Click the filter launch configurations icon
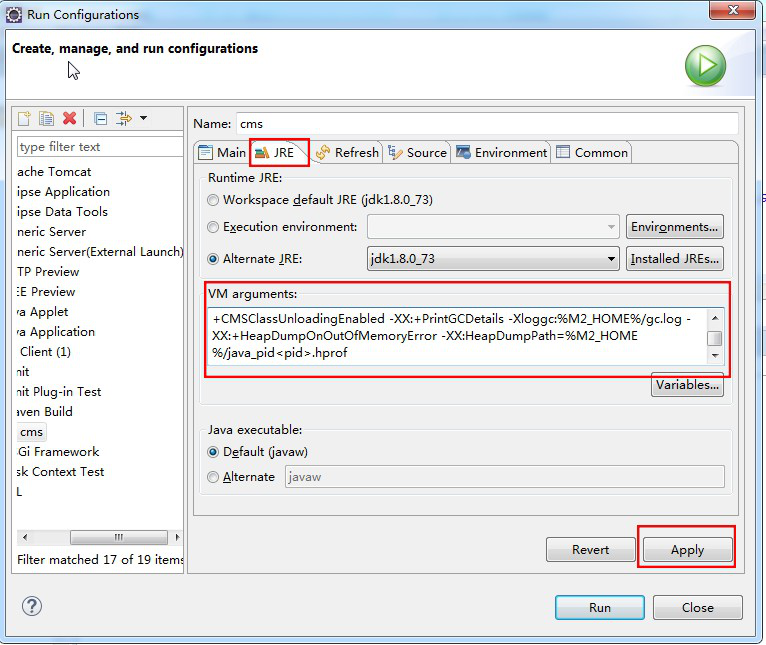The width and height of the screenshot is (766, 645). coord(124,118)
